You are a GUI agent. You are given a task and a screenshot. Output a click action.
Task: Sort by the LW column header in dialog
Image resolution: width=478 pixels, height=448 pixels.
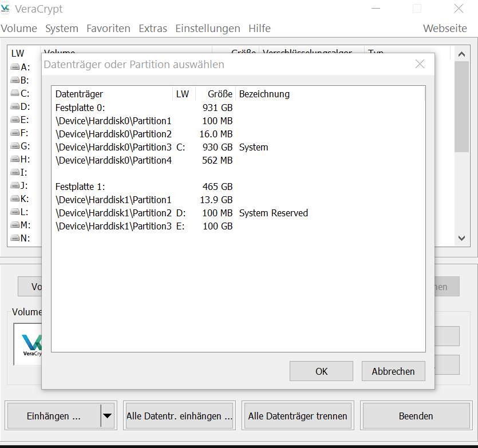coord(184,94)
